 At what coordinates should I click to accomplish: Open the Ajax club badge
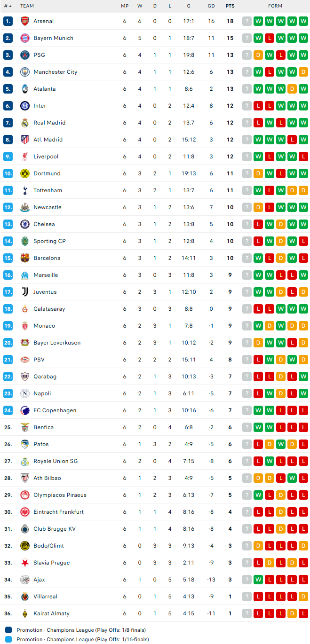click(x=25, y=580)
